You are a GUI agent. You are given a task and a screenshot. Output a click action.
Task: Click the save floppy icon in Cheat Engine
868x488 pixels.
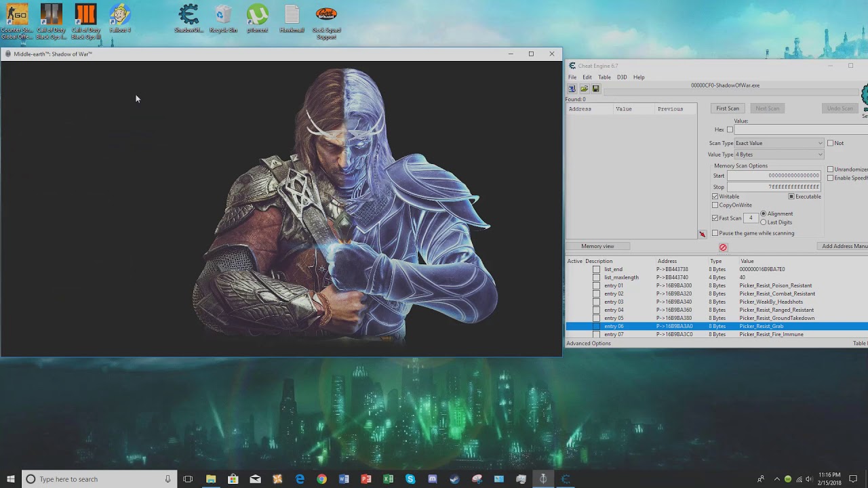pos(595,89)
